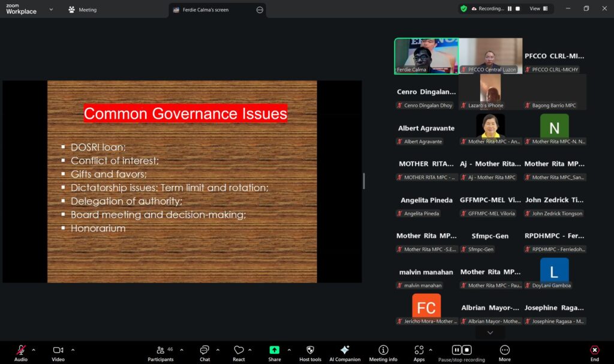
Task: Click the React heart icon
Action: (239, 350)
